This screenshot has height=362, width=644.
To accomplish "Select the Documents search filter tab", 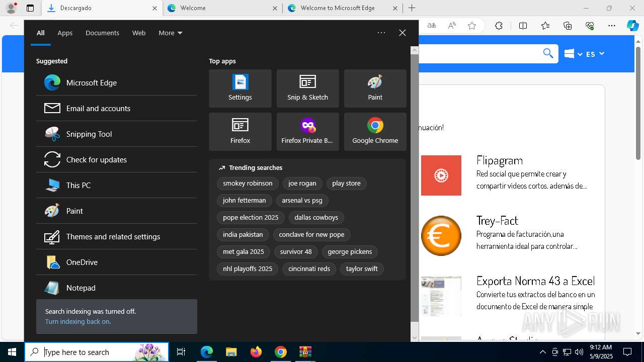I will coord(102,33).
